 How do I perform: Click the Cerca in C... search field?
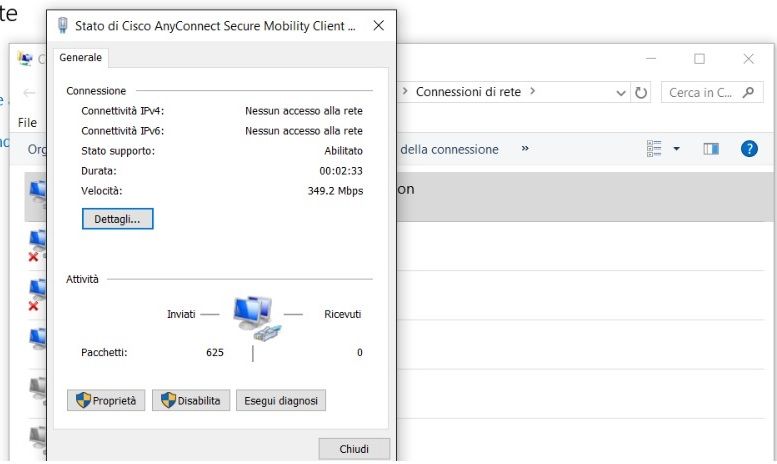point(712,92)
